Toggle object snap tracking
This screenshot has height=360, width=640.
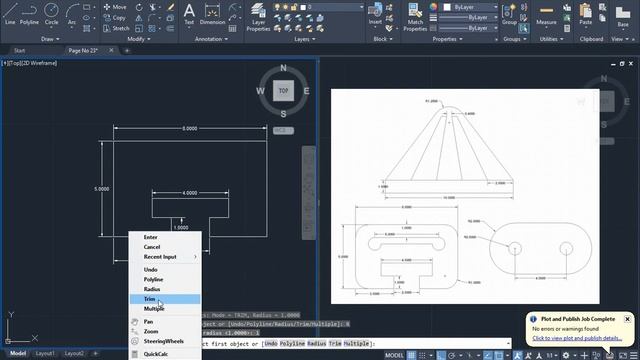click(x=488, y=356)
